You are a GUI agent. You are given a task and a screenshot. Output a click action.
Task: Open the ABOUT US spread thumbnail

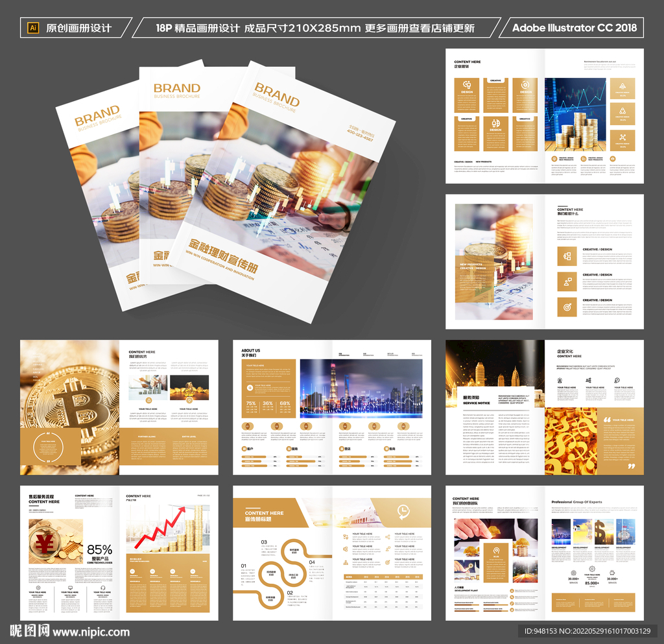[332, 407]
